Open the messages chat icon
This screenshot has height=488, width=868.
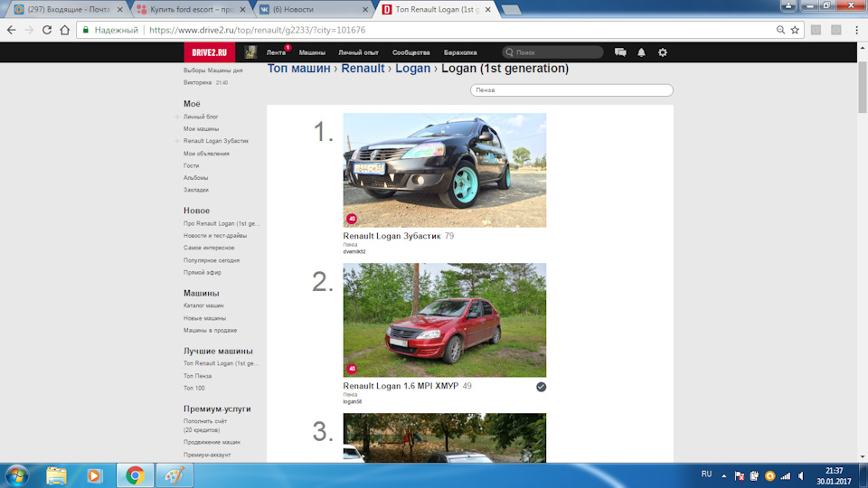click(620, 52)
